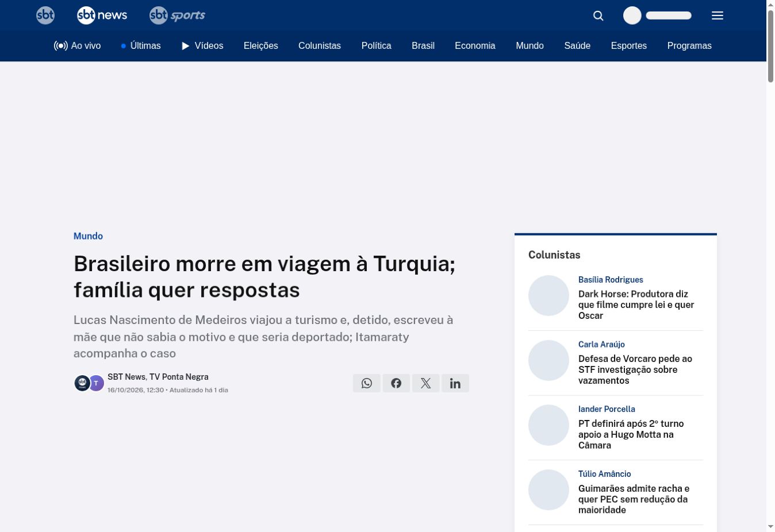Select Eleições in navigation bar
The image size is (775, 532).
[261, 46]
